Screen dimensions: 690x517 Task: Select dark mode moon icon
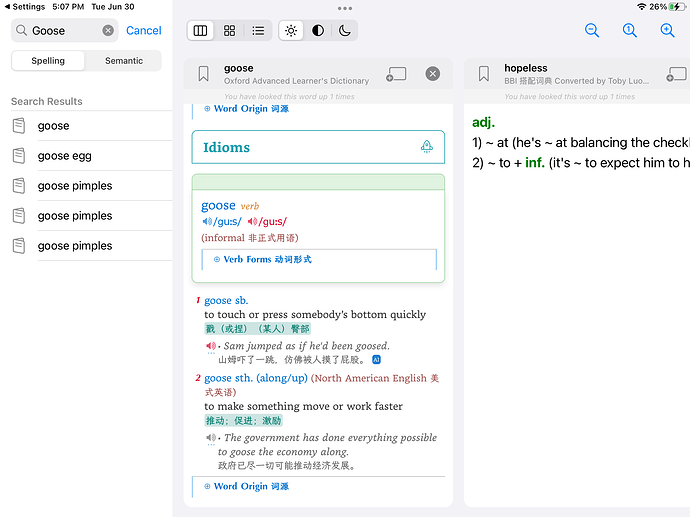click(x=345, y=31)
